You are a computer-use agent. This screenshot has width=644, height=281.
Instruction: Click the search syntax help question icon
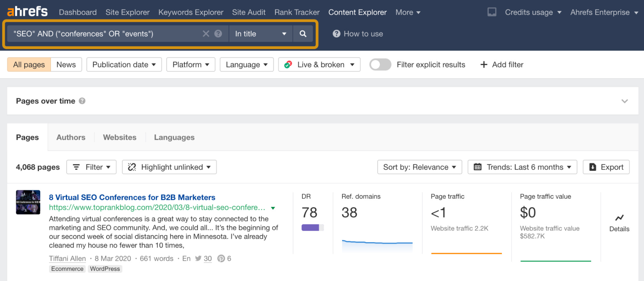click(218, 34)
